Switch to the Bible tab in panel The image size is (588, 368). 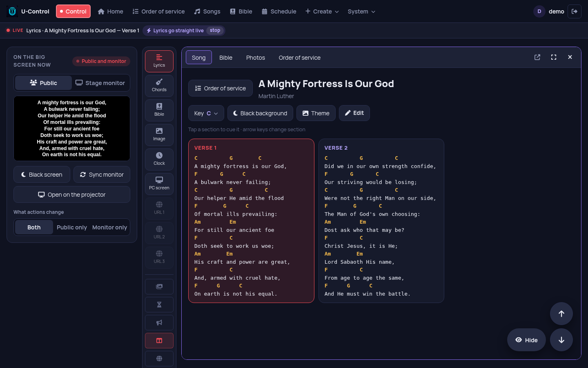pos(226,58)
